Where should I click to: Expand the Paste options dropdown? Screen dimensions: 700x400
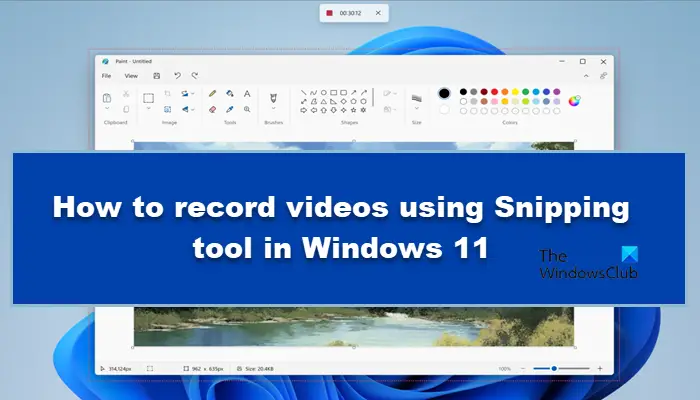[x=107, y=108]
